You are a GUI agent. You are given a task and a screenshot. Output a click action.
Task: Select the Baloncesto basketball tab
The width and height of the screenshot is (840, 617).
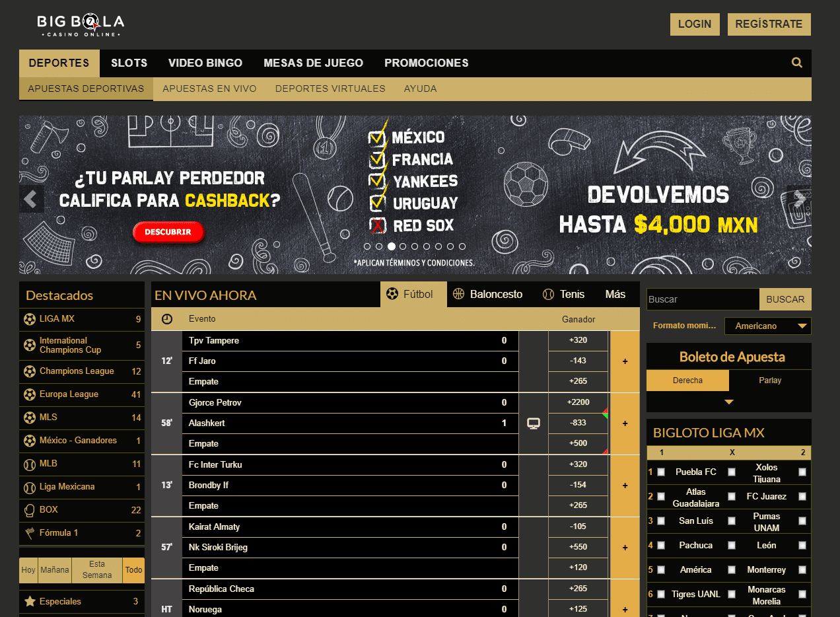487,294
